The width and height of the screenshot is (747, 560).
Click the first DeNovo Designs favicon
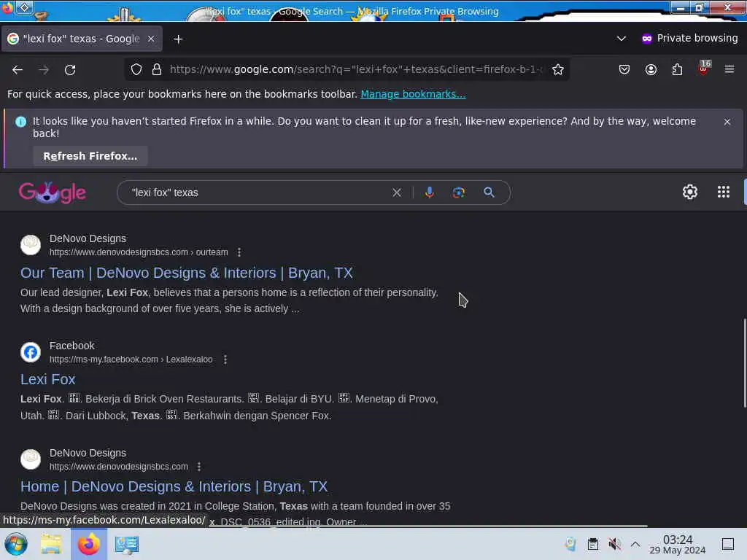[31, 245]
